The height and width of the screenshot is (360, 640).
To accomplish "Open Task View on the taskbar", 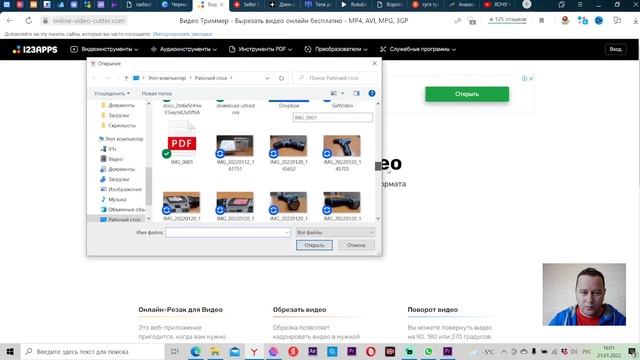I will 175,351.
